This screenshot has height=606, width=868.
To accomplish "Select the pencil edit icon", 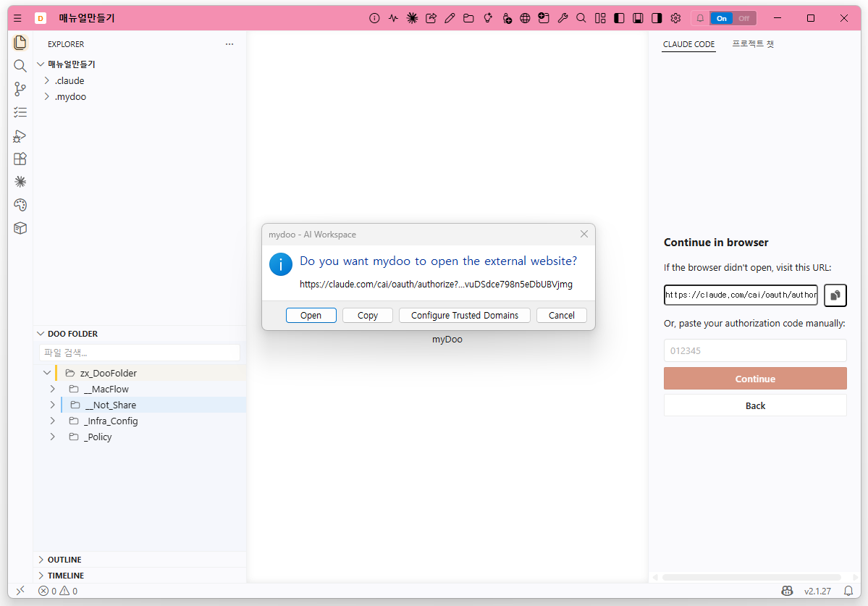I will point(450,18).
